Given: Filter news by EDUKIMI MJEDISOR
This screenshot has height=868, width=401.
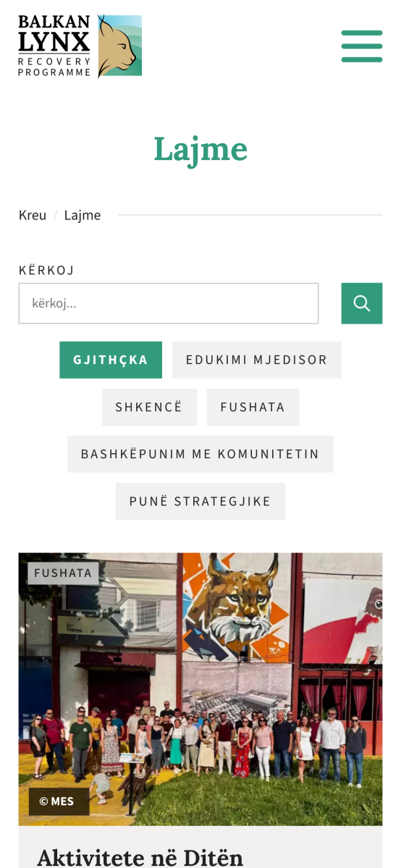Looking at the screenshot, I should coord(257,360).
